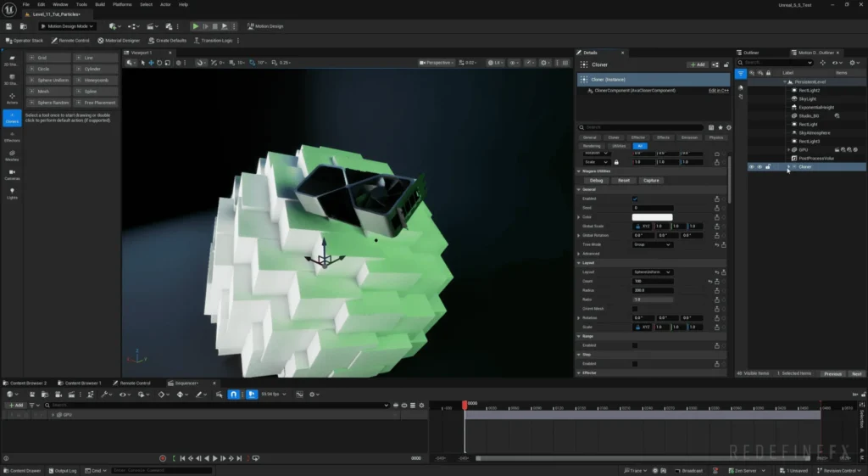Select the Meshes category in left sidebar
Viewport: 868px width, 476px height.
pyautogui.click(x=12, y=156)
